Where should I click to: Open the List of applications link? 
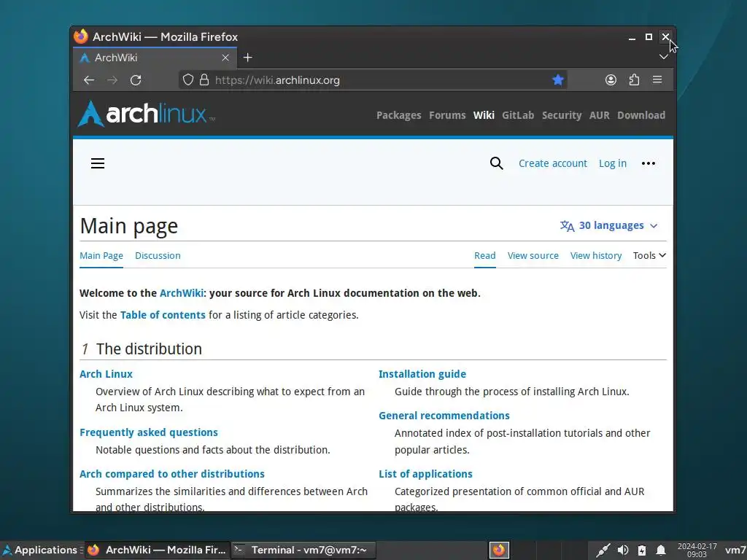coord(425,474)
